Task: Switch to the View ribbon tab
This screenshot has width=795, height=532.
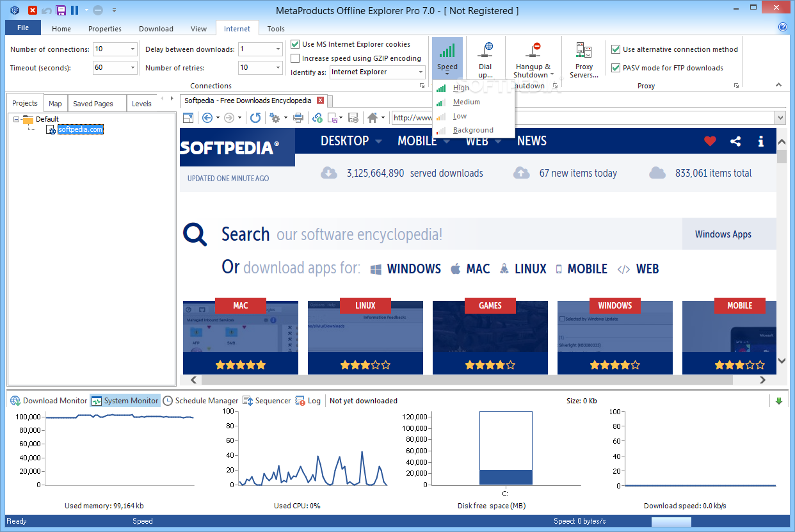Action: [199, 29]
